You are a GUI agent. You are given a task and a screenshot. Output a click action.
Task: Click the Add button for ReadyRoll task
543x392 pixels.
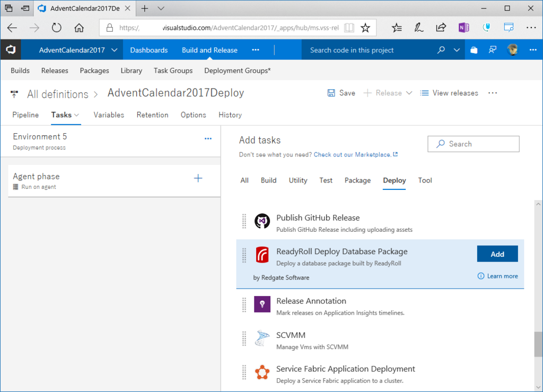pos(497,254)
